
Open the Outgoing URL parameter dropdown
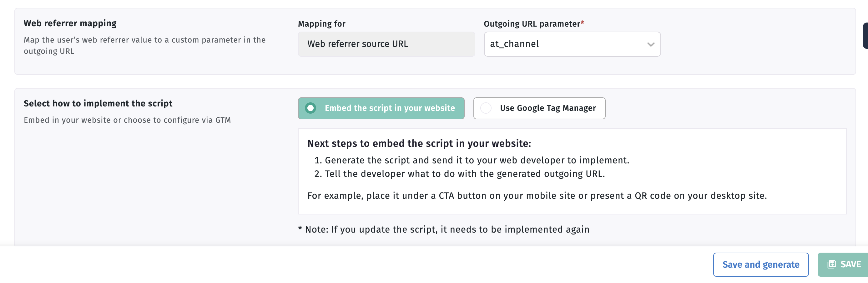click(x=572, y=44)
